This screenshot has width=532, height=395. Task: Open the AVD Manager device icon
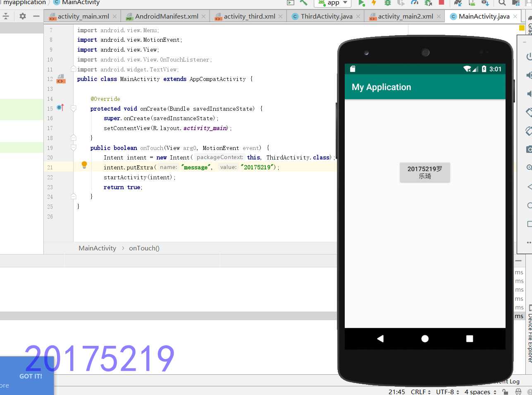coord(472,3)
